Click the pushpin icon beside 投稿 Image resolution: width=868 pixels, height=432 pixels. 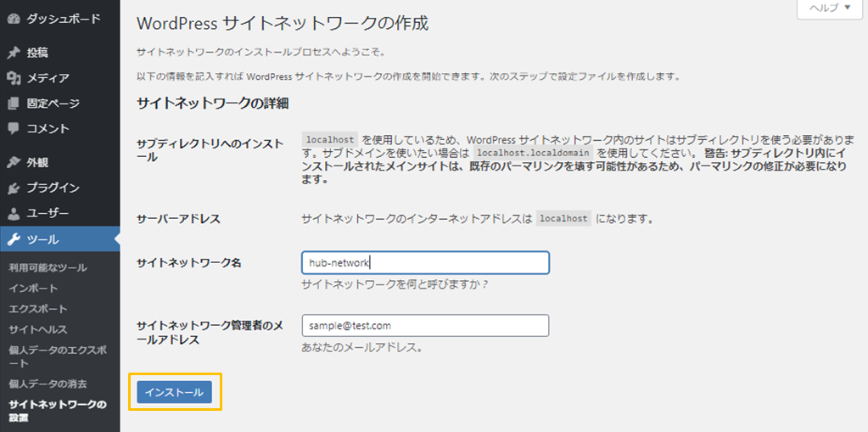(14, 53)
